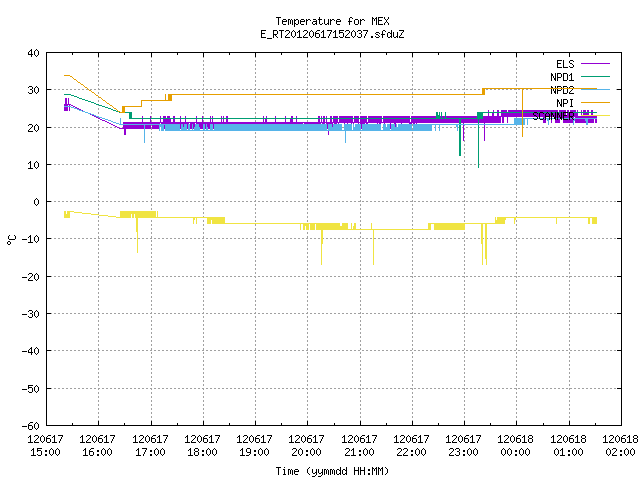Click the x-axis tick label 120617 21:00
Screen dimensions: 640x480
pos(360,446)
